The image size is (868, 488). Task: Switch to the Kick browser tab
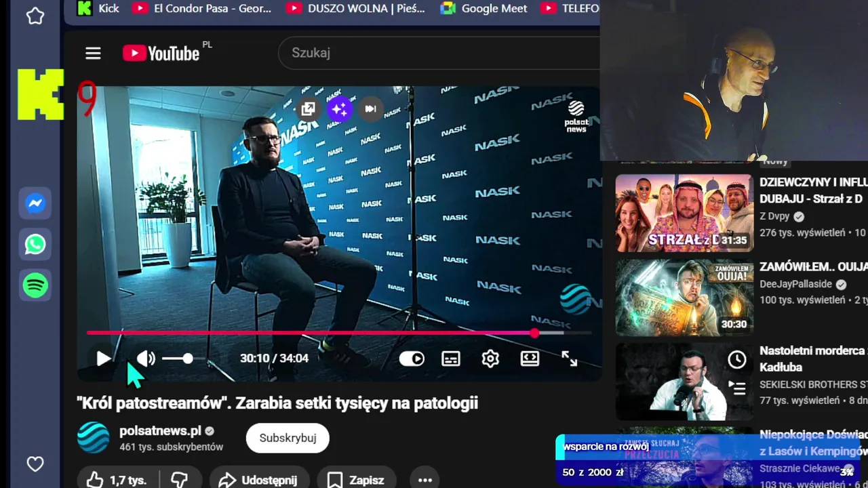point(98,8)
